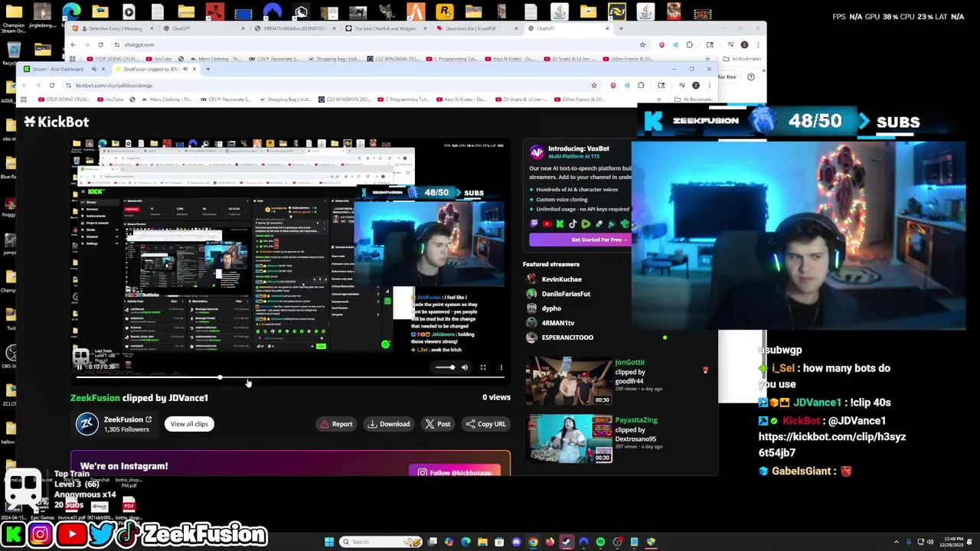
Task: Mute the clip player volume icon
Action: [465, 367]
